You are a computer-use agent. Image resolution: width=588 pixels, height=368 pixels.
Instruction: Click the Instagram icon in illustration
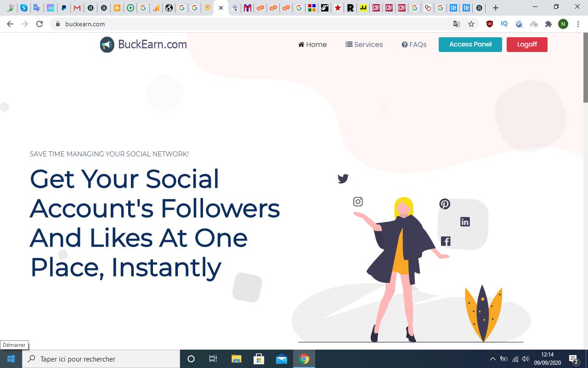click(x=358, y=201)
